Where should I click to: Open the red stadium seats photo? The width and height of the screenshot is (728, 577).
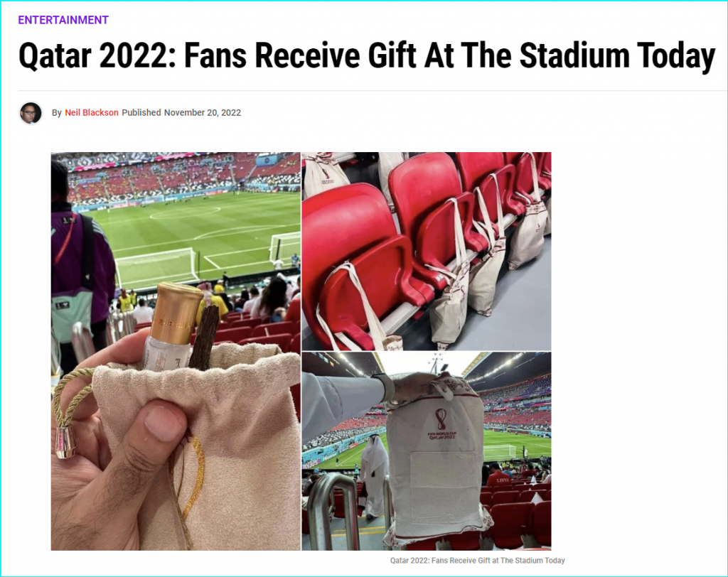tap(427, 251)
